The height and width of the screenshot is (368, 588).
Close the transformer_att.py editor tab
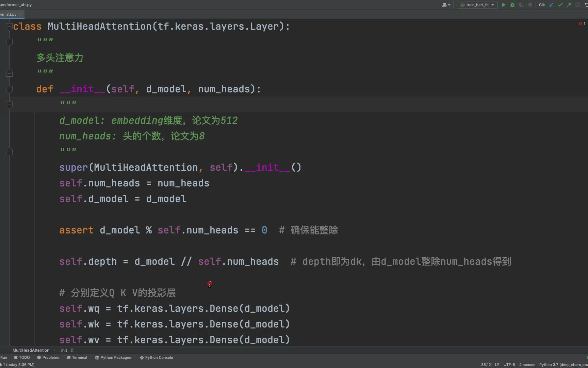click(x=20, y=14)
